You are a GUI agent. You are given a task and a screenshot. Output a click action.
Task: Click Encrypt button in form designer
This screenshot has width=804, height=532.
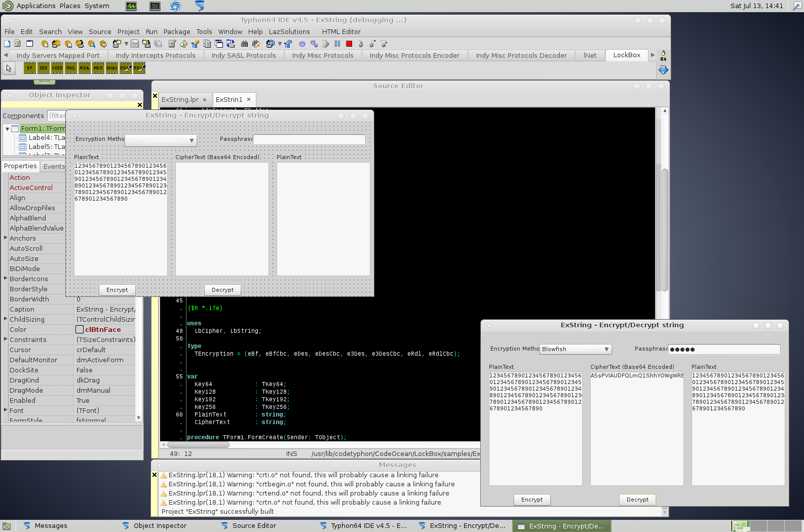point(117,290)
